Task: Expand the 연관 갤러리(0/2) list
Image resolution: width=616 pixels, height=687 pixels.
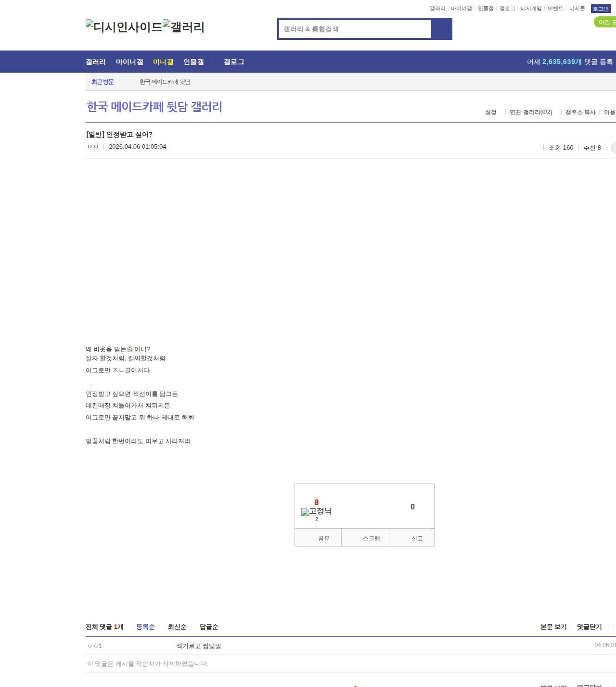Action: point(531,112)
